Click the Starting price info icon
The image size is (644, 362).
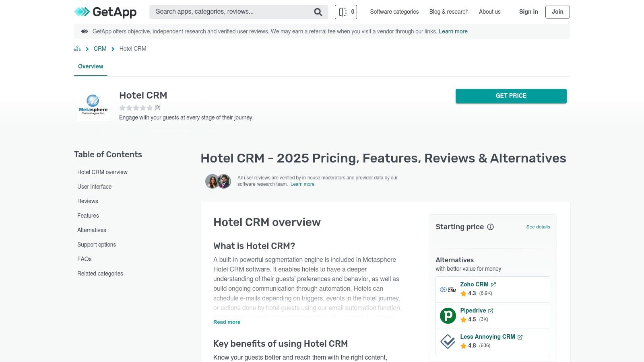[x=490, y=227]
